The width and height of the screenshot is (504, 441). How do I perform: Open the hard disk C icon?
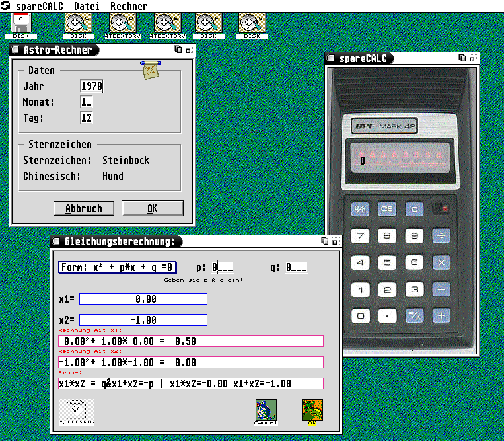coord(78,24)
